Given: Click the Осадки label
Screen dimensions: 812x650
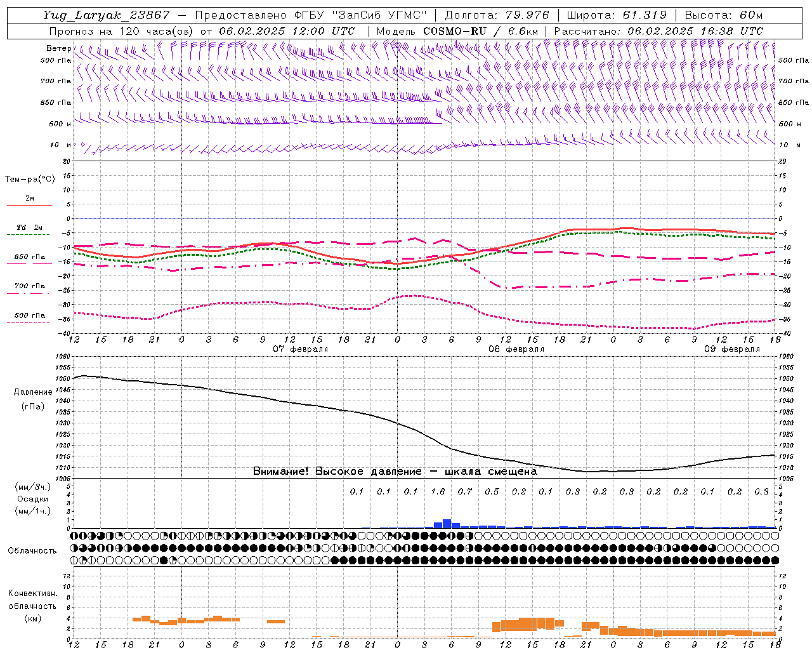Looking at the screenshot, I should tap(32, 499).
